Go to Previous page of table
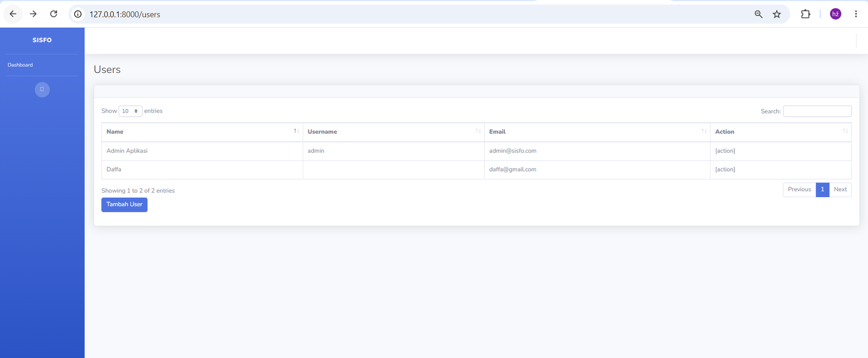 pyautogui.click(x=799, y=190)
